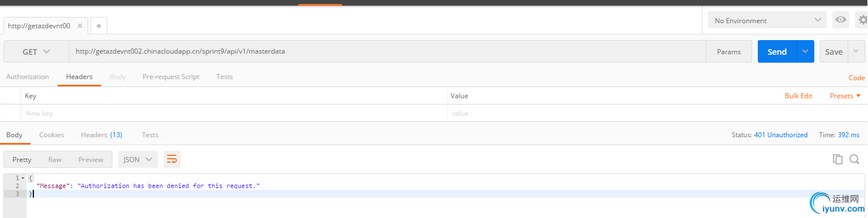Viewport: 868px width, 218px height.
Task: Open the Presets dropdown menu
Action: click(845, 96)
